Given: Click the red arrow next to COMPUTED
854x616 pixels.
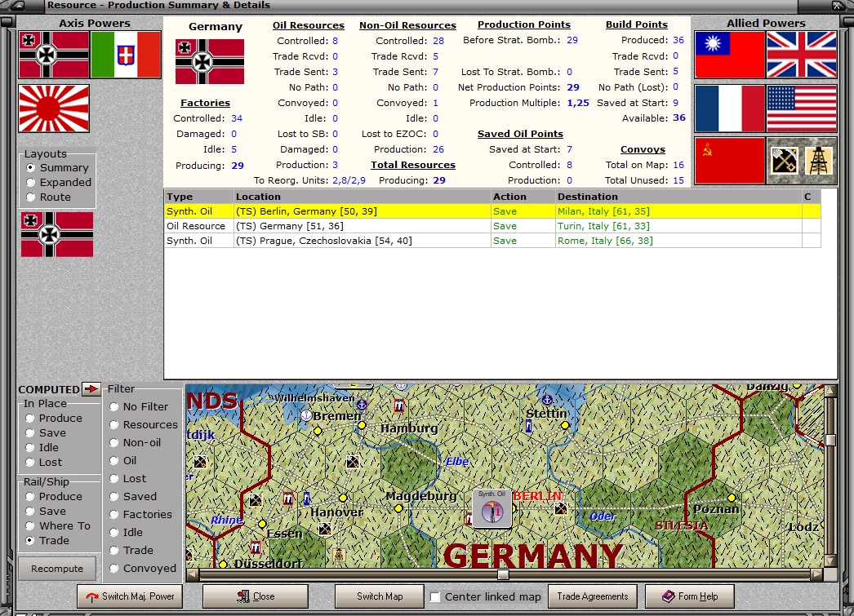Looking at the screenshot, I should (x=91, y=389).
